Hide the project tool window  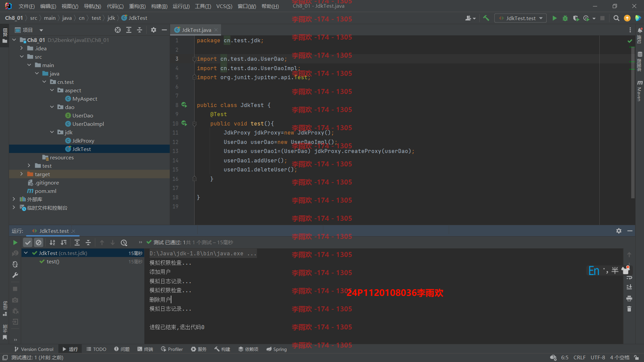click(x=164, y=30)
